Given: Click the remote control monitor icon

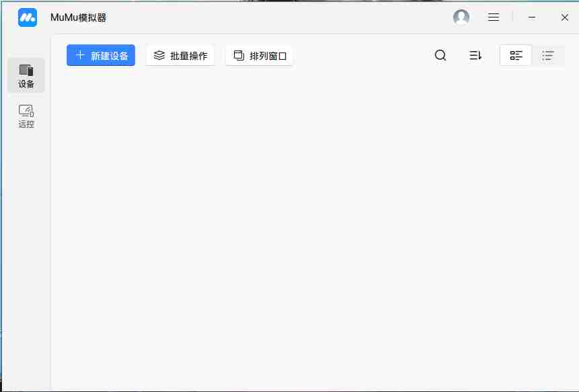Looking at the screenshot, I should (26, 110).
